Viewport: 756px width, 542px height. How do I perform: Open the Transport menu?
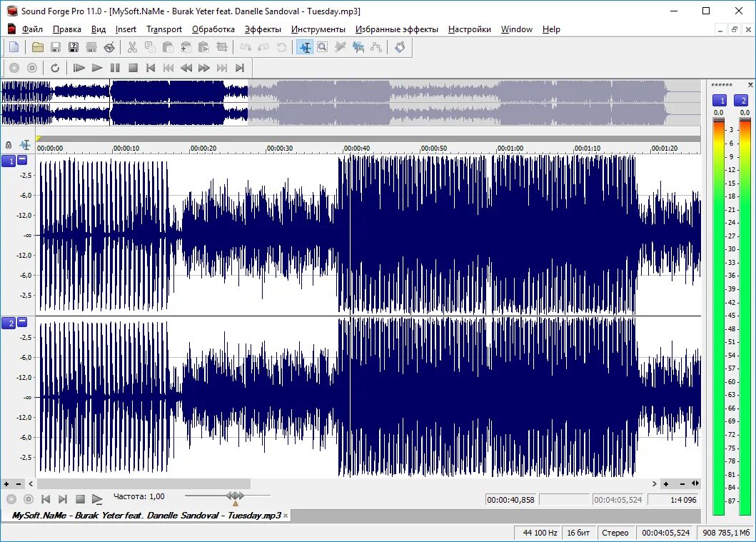click(164, 29)
